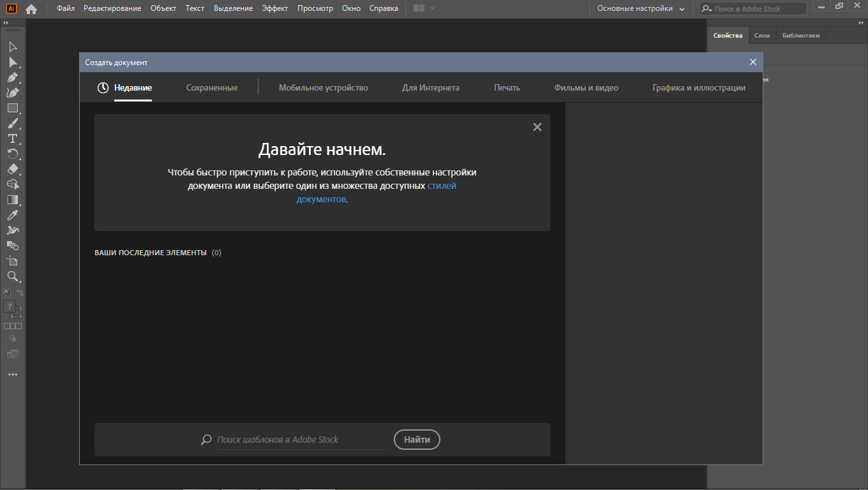
Task: Open Edit Toolbar three-dots button
Action: click(x=12, y=375)
